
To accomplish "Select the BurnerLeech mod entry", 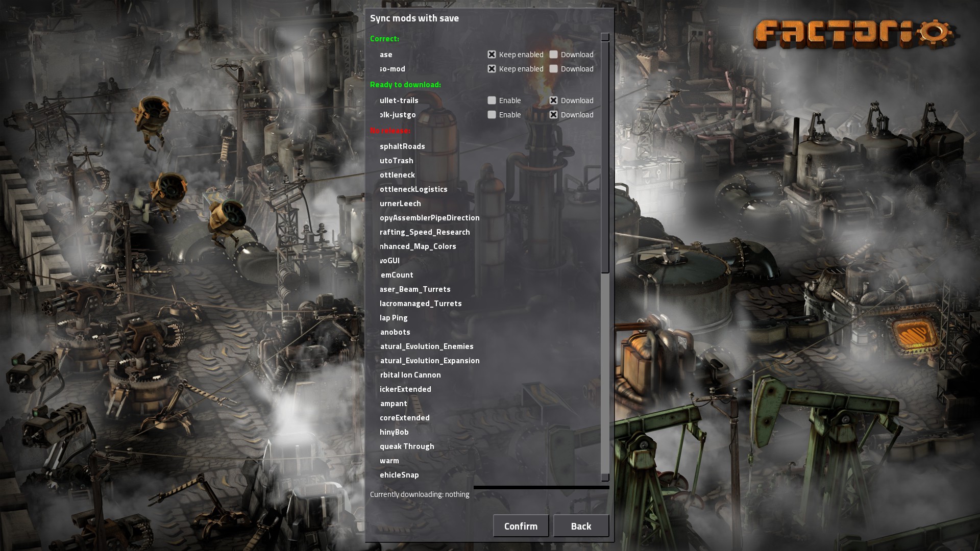I will coord(400,204).
